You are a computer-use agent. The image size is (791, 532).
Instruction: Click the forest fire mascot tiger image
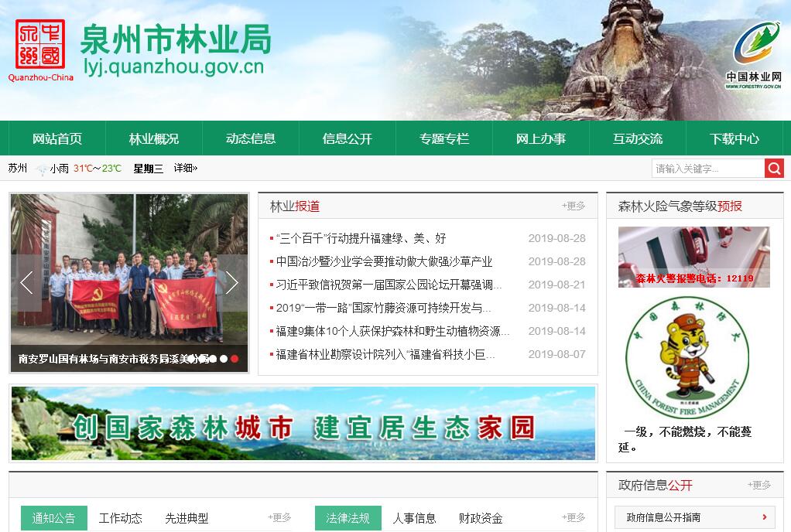click(687, 357)
